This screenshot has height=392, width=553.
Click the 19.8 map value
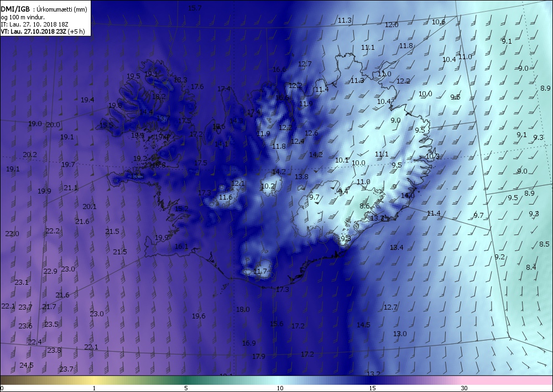(115, 106)
